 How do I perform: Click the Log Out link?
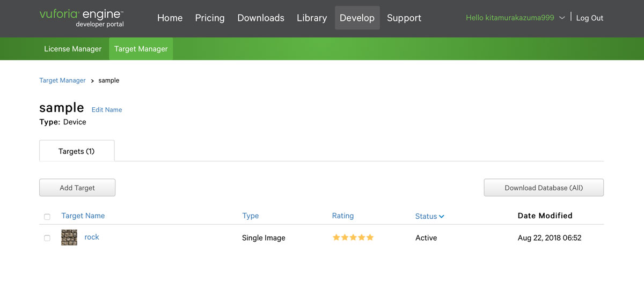(x=589, y=18)
